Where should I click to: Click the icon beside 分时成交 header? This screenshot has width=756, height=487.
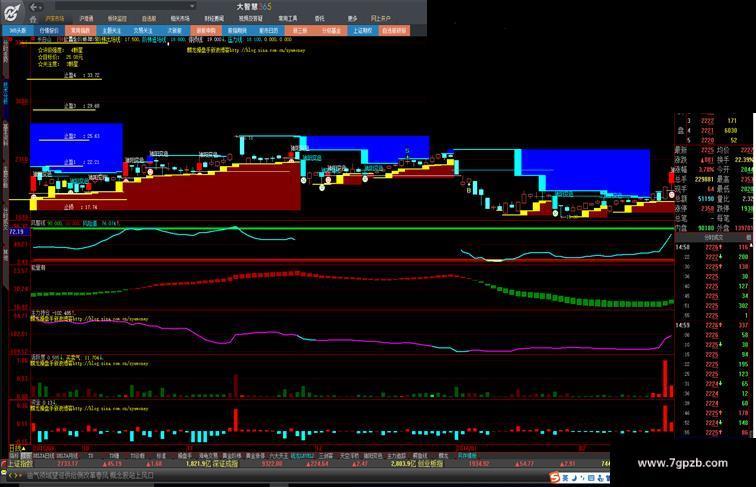(749, 237)
